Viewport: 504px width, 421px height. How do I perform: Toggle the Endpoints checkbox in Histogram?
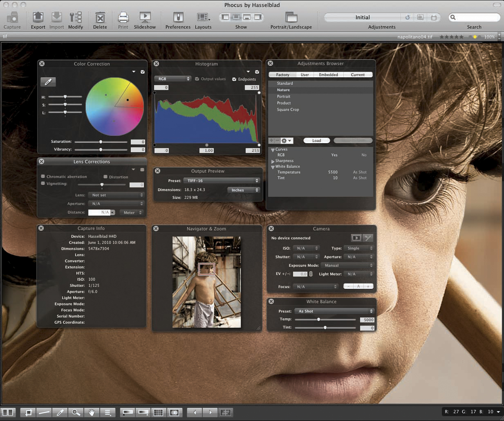click(234, 79)
